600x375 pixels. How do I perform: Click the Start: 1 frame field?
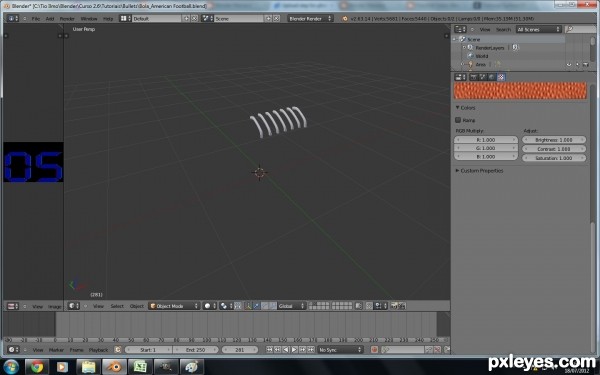(148, 350)
